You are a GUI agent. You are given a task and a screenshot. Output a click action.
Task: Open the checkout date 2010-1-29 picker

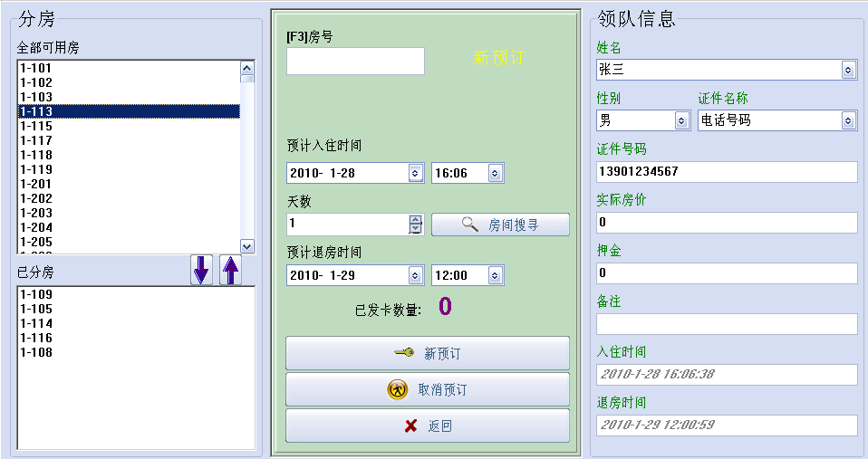(x=415, y=275)
